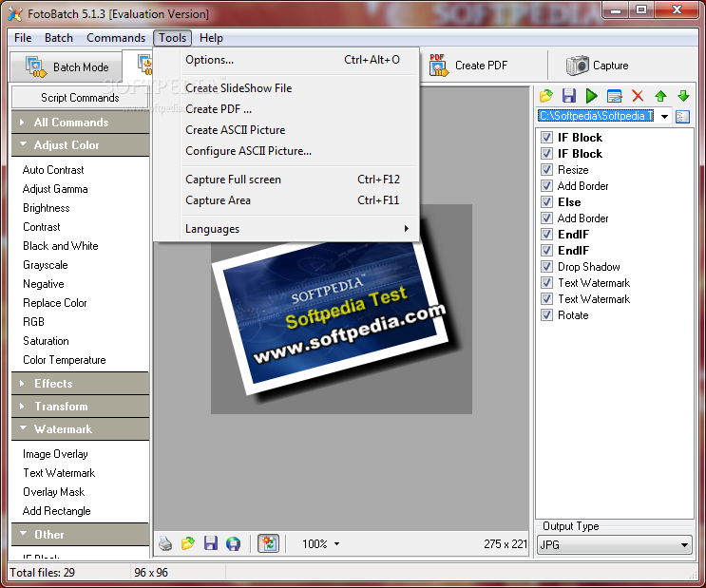Select the Image Overlay command
Screen dimensions: 706x588
point(55,454)
